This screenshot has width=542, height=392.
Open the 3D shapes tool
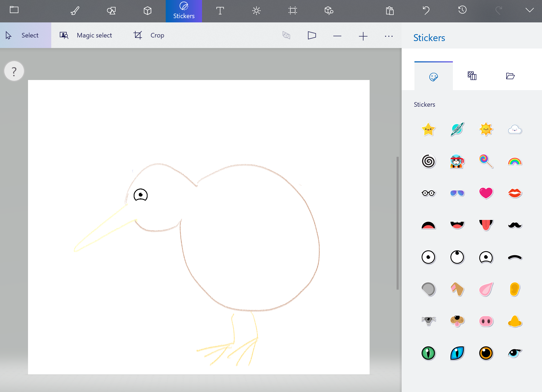click(x=147, y=11)
